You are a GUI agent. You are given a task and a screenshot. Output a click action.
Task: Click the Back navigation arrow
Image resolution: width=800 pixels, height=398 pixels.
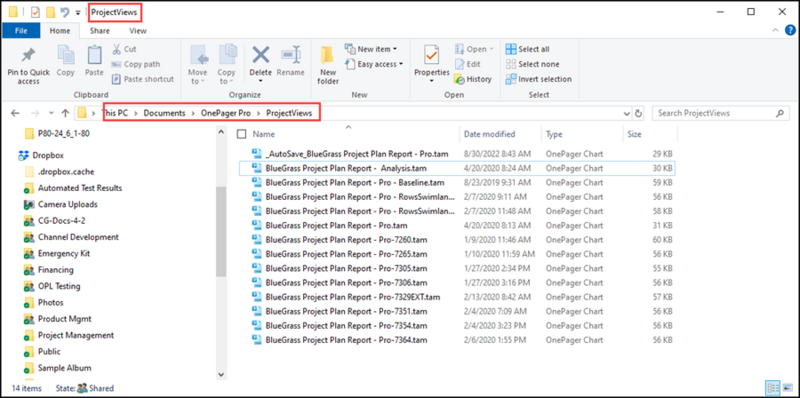click(x=15, y=113)
